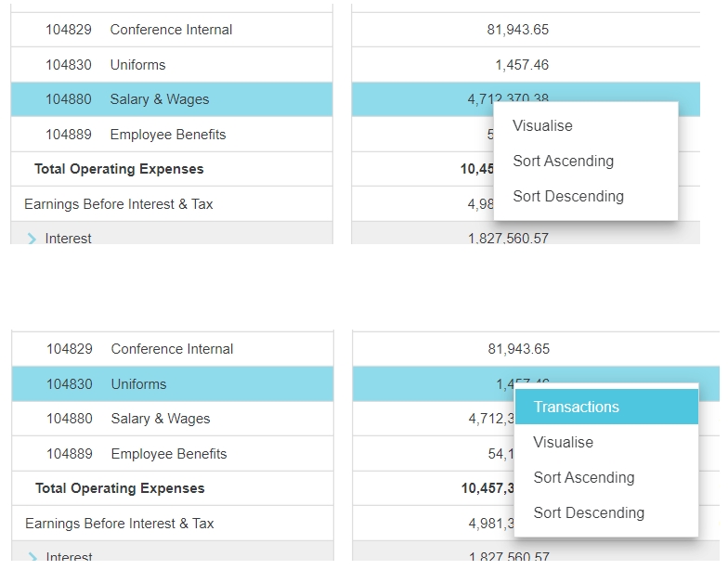This screenshot has width=728, height=570.
Task: Choose Visualise in the upper context menu
Action: (x=542, y=126)
